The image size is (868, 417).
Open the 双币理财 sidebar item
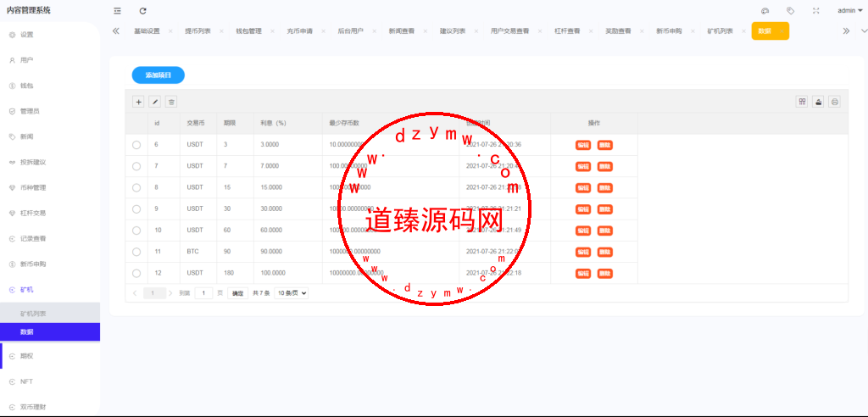click(x=50, y=407)
